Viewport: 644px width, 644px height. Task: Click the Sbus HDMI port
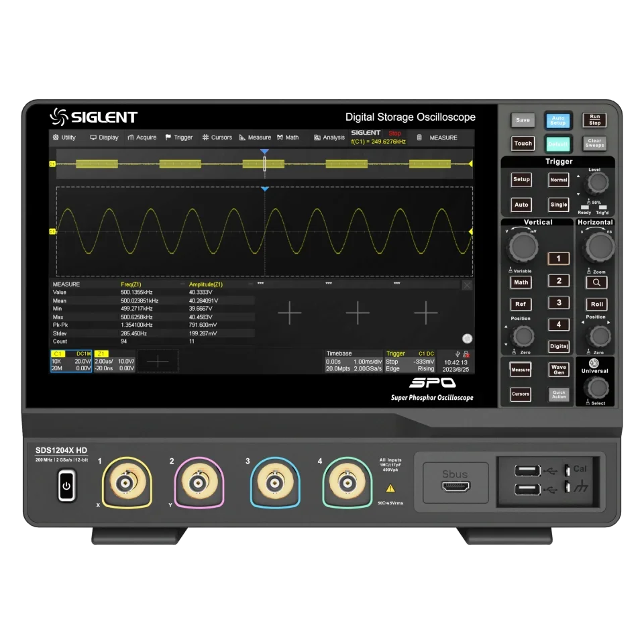coord(455,487)
